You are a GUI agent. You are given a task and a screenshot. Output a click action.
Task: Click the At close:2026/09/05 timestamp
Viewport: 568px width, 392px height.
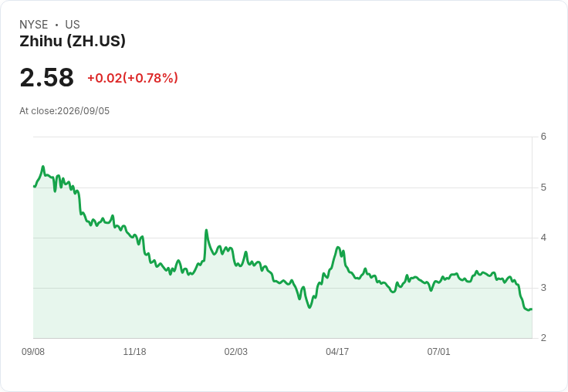65,111
